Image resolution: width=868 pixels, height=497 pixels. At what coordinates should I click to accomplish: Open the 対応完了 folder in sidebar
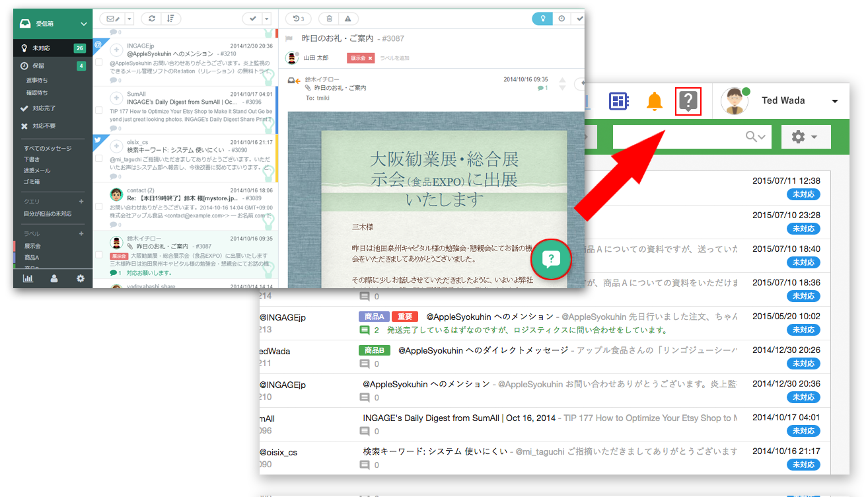tap(44, 108)
